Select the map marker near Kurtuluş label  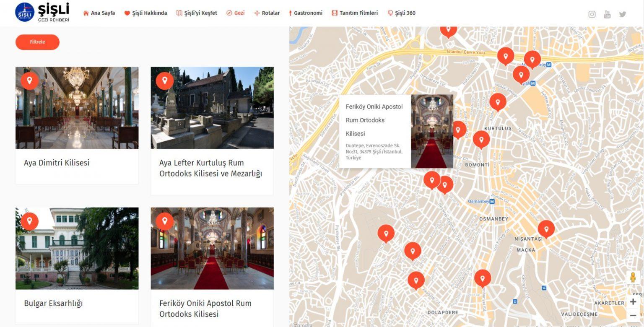(481, 139)
